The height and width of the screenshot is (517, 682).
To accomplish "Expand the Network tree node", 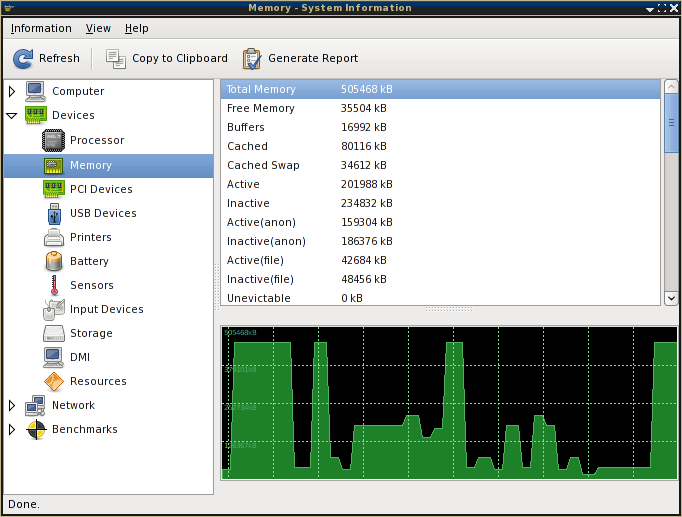I will (x=12, y=405).
